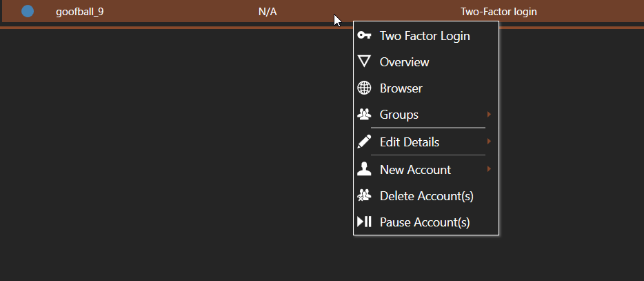644x281 pixels.
Task: Select Browser in the context menu
Action: coord(426,88)
